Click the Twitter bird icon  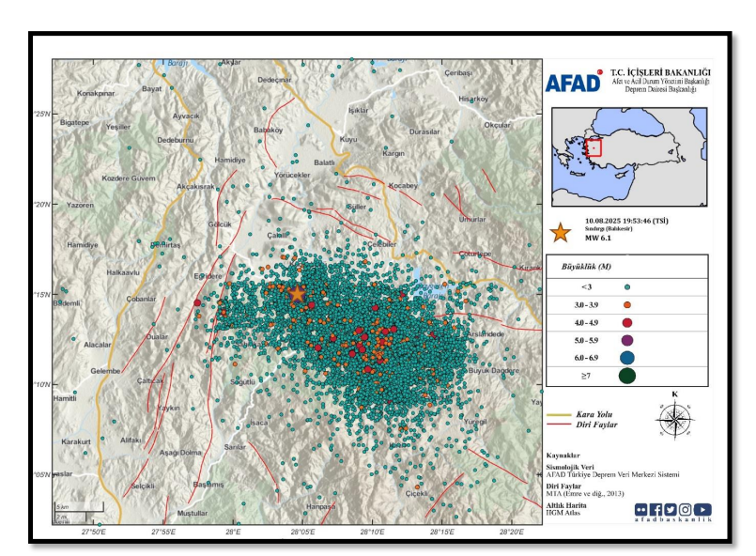[x=671, y=510]
